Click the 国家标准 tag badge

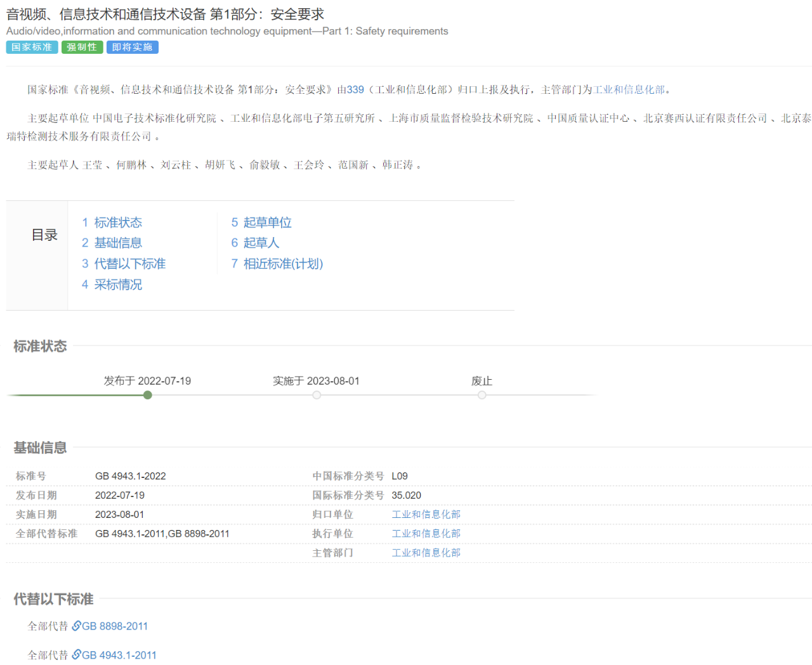tap(32, 48)
